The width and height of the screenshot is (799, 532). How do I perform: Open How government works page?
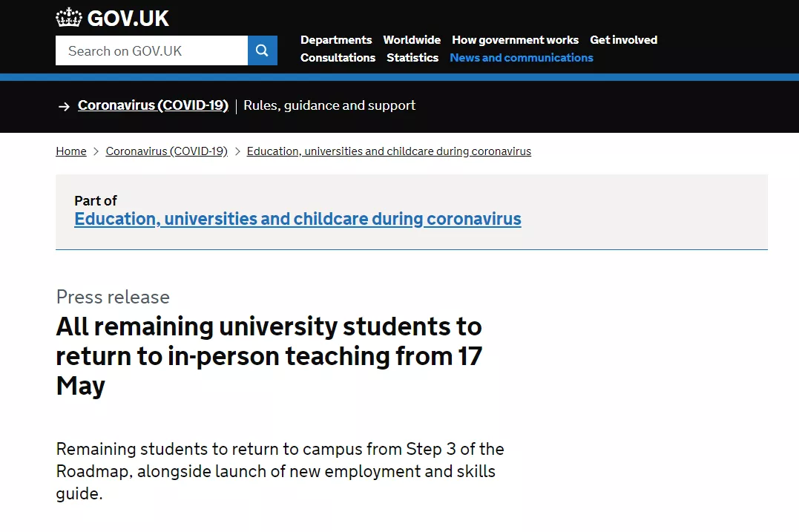click(x=515, y=40)
